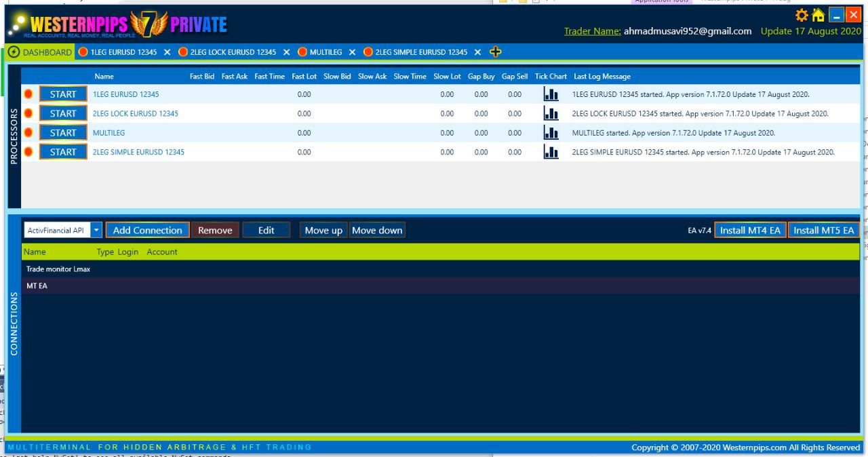This screenshot has height=457, width=868.
Task: Click the Add Connection button
Action: pos(147,231)
